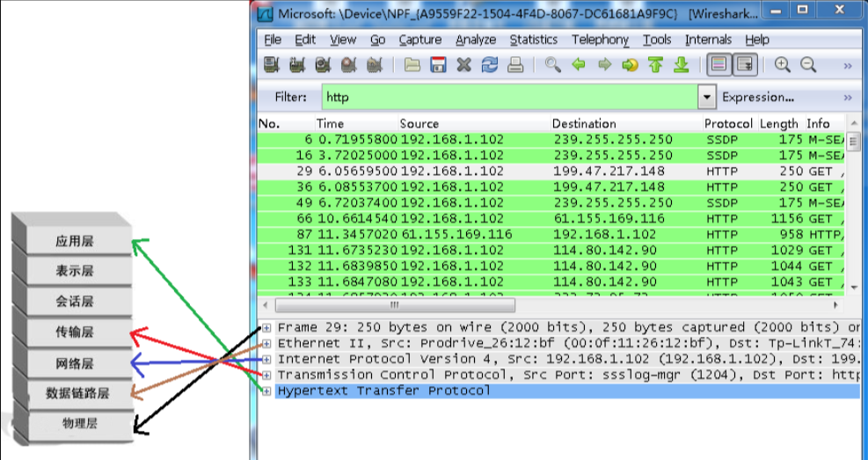The image size is (868, 460).
Task: Select packet number 131 row
Action: 551,251
